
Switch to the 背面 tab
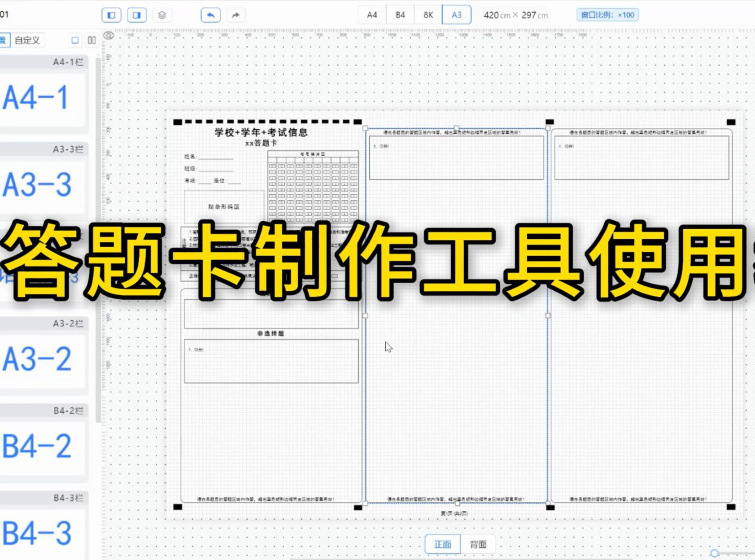coord(477,544)
